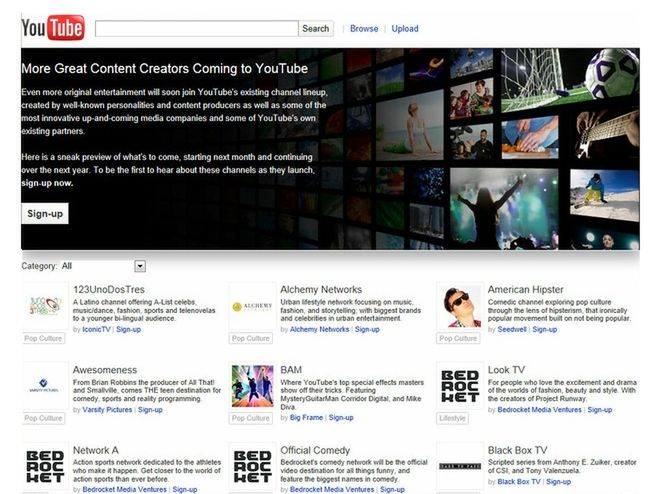Image resolution: width=660 pixels, height=494 pixels.
Task: Click Sign-up next to IconicTV
Action: 128,329
